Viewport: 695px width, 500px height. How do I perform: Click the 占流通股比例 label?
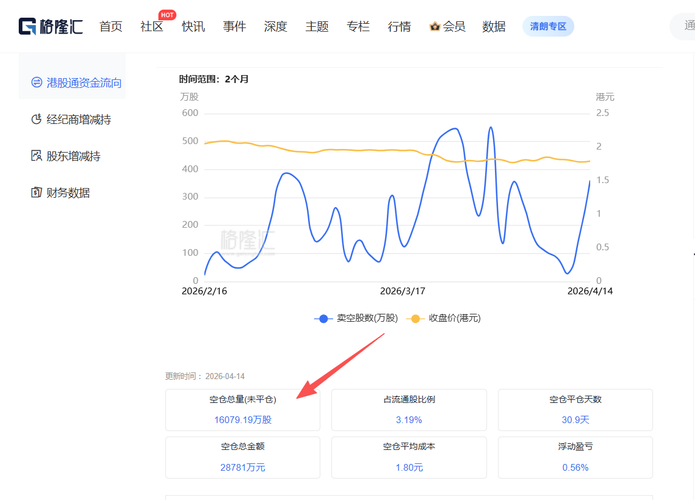pos(409,399)
